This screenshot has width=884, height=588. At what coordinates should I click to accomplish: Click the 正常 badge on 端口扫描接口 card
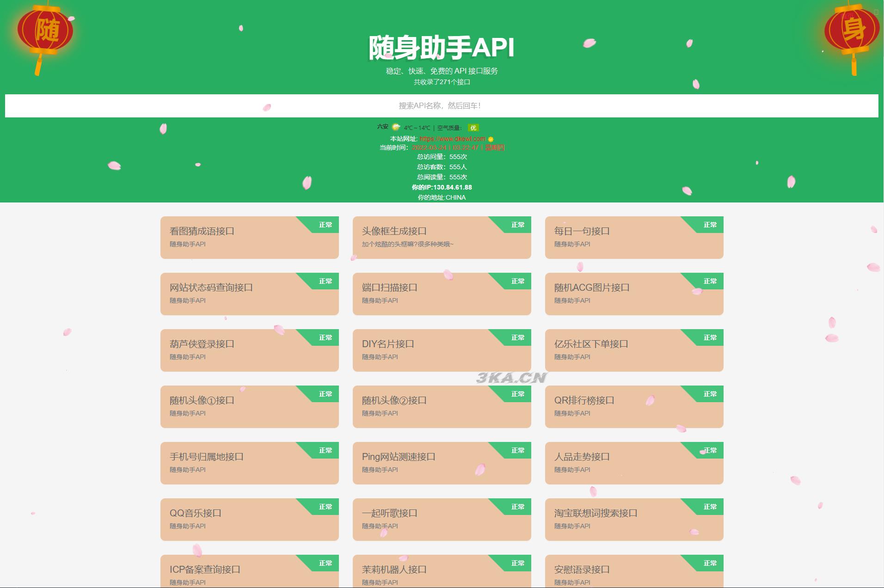tap(517, 281)
